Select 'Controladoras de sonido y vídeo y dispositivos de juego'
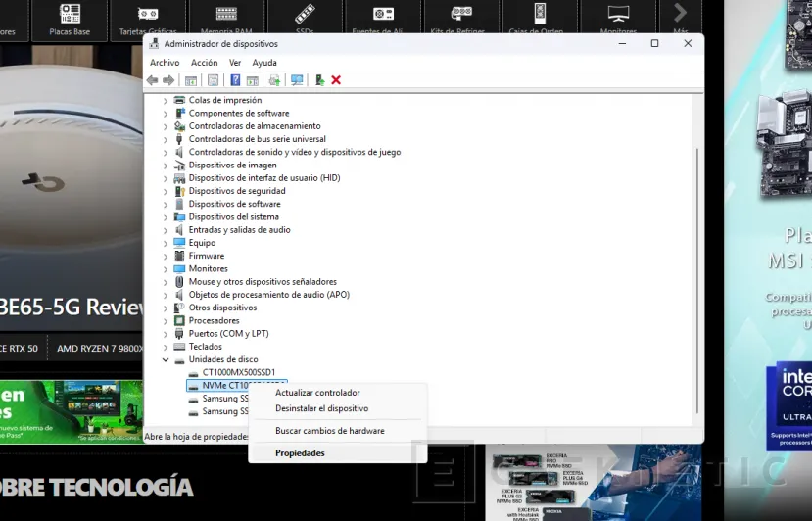This screenshot has width=812, height=521. click(295, 152)
